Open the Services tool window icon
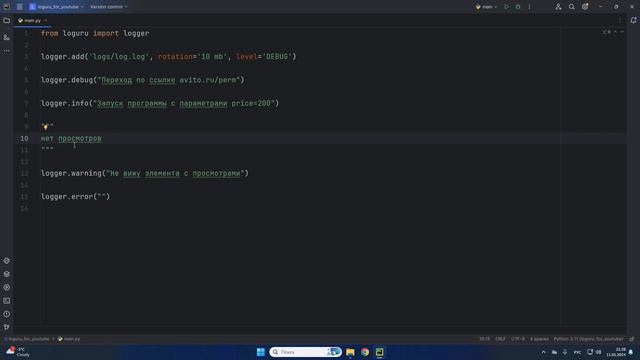Screen dimensions: 640x360 tap(7, 287)
